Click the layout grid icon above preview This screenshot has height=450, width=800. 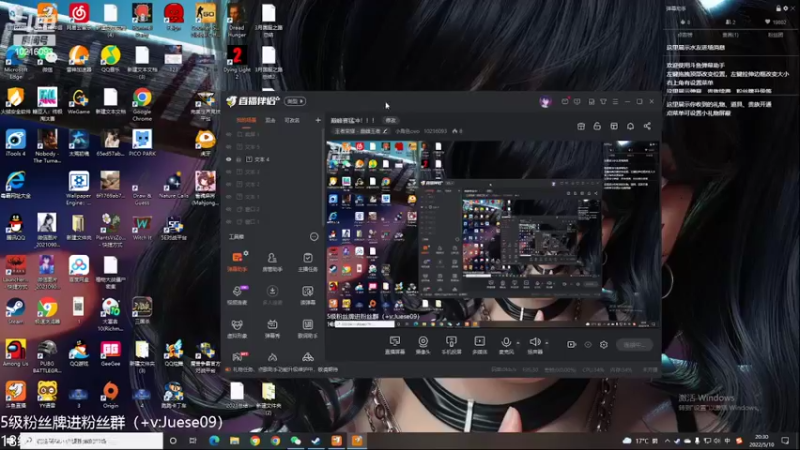pyautogui.click(x=614, y=126)
